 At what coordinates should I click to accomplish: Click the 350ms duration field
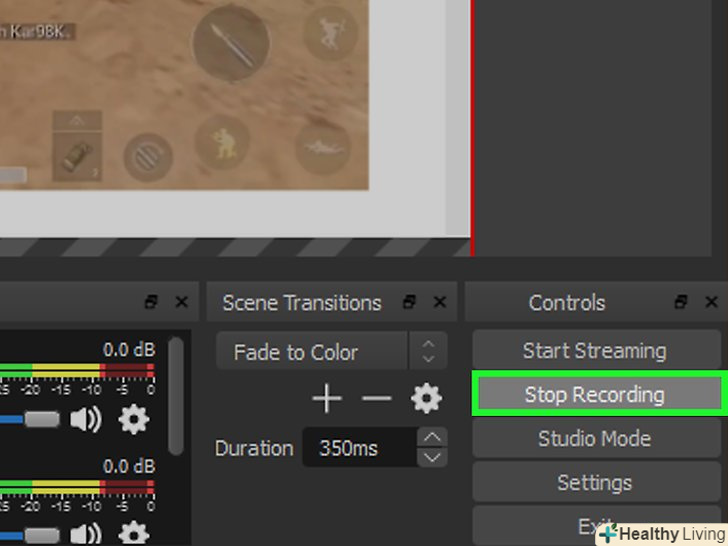click(360, 448)
